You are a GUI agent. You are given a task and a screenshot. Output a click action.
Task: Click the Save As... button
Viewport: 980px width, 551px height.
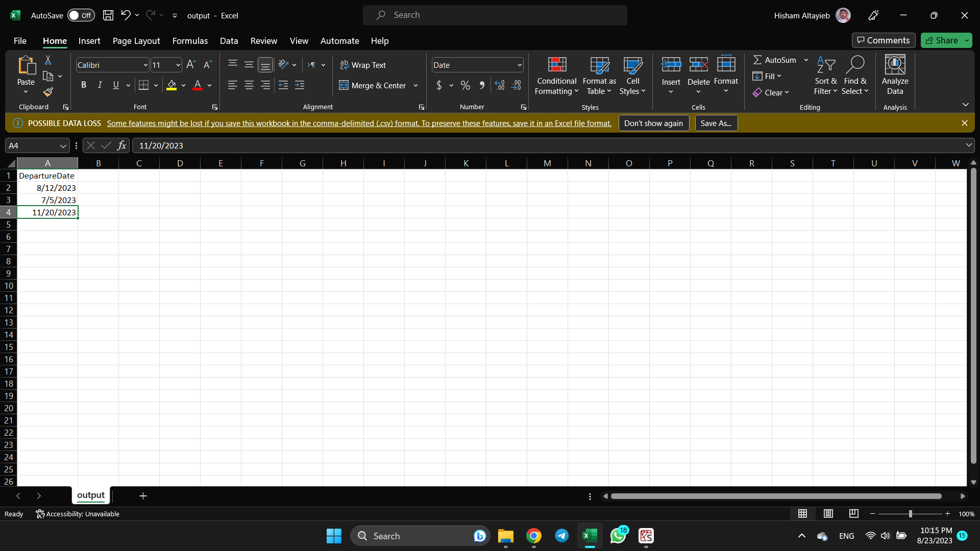[x=716, y=123]
